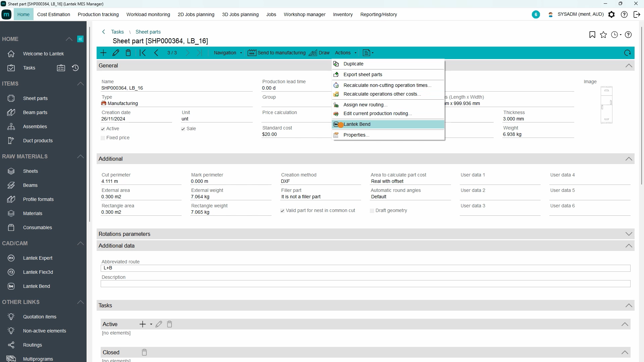The image size is (644, 362).
Task: Select Export sheet parts menu item
Action: 388,74
